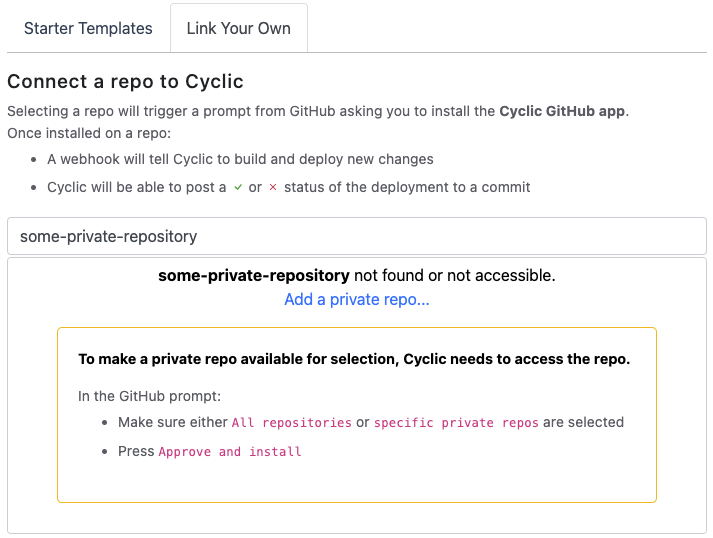Click the "Make sure either" instruction text
The height and width of the screenshot is (538, 713).
pos(173,422)
